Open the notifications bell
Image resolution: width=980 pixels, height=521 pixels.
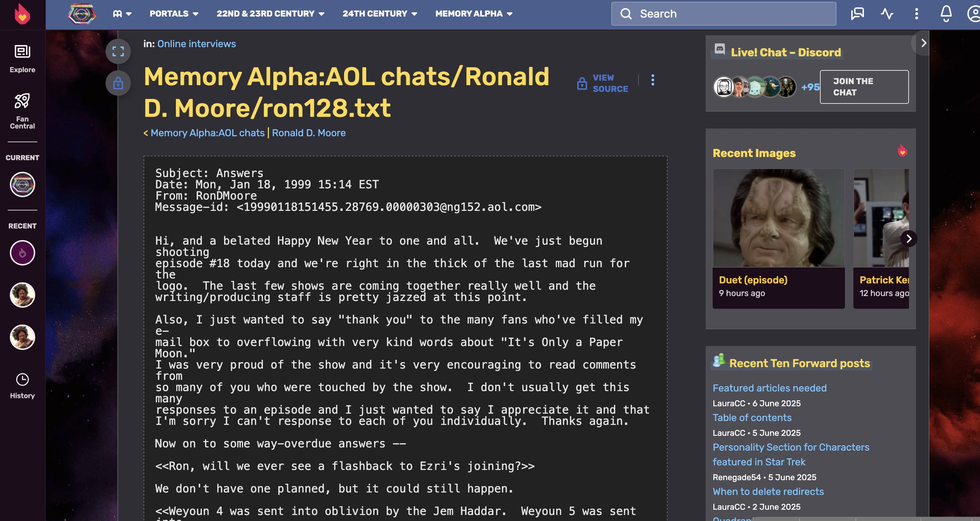point(946,14)
